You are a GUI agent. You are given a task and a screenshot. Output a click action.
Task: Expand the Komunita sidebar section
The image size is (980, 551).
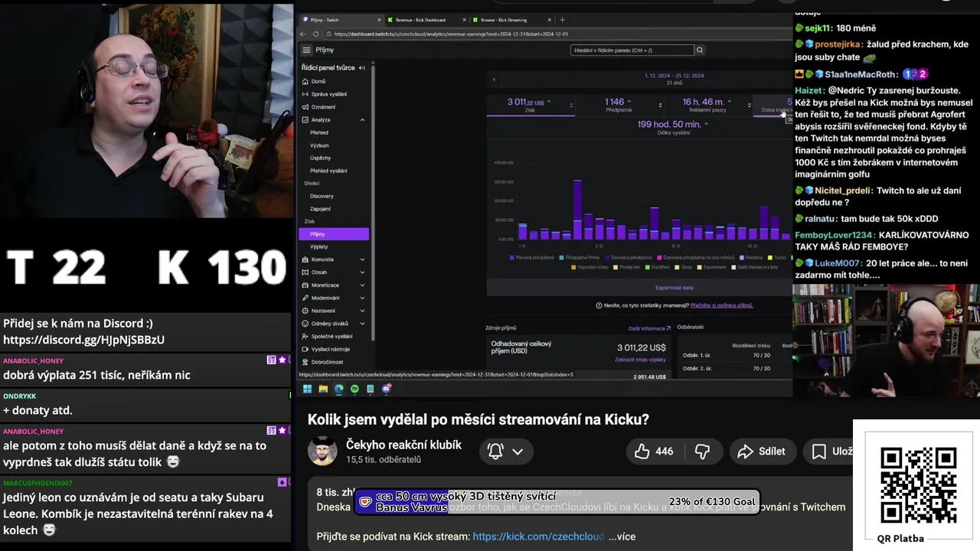tap(362, 259)
